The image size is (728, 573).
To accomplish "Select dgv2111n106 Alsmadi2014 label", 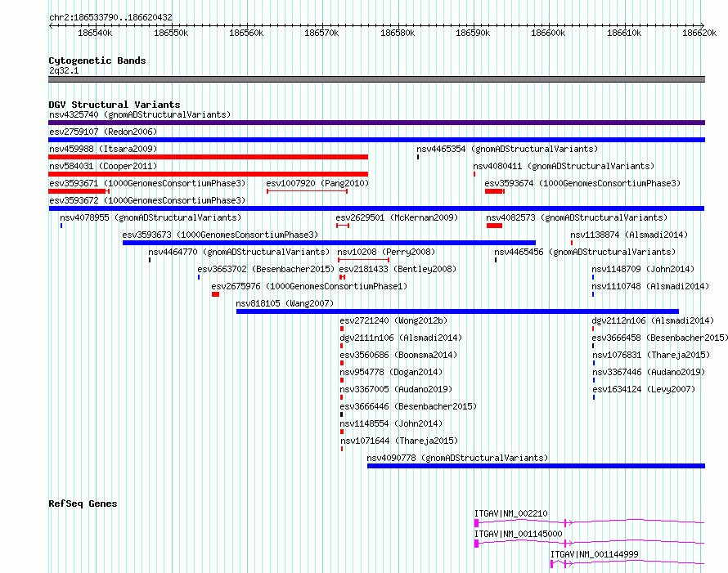I will pos(401,338).
